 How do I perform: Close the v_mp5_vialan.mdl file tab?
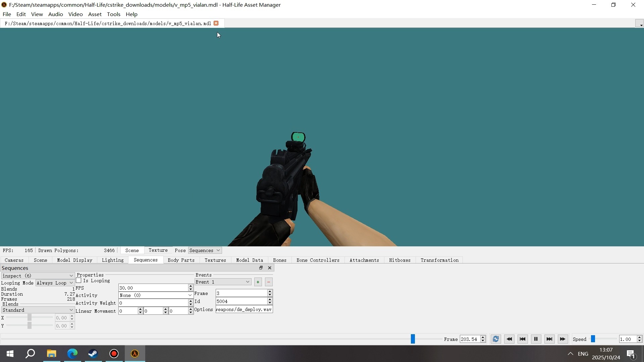tap(216, 23)
